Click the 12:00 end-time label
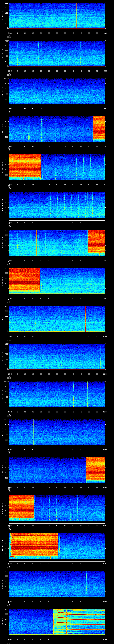 105,412
